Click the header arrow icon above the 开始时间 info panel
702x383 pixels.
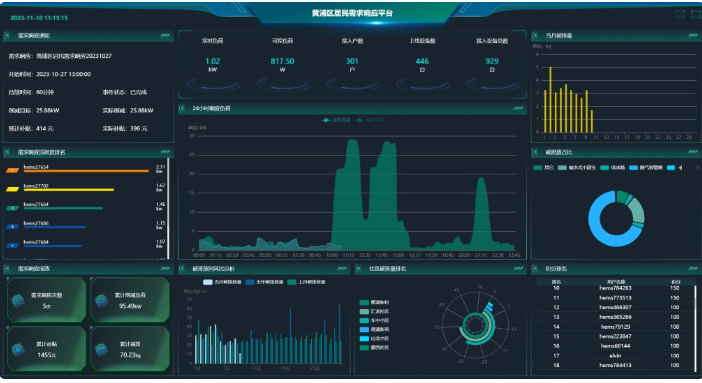pos(7,35)
